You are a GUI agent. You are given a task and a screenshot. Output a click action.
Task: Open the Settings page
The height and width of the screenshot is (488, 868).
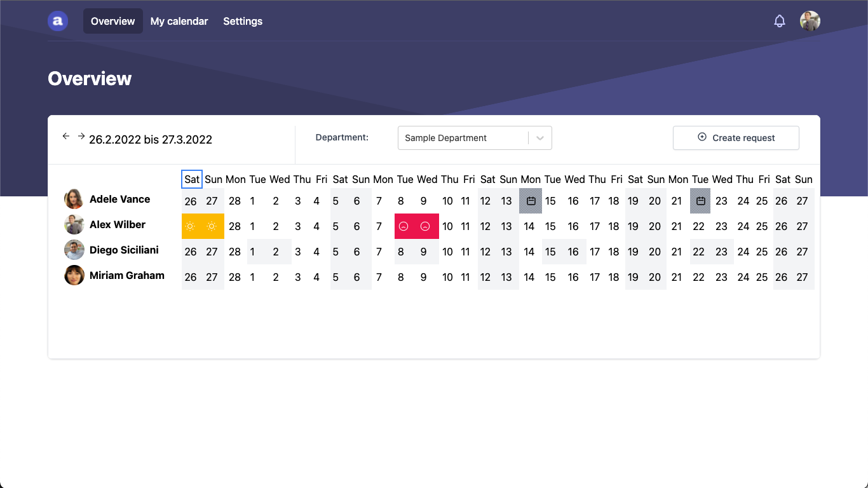click(x=243, y=21)
